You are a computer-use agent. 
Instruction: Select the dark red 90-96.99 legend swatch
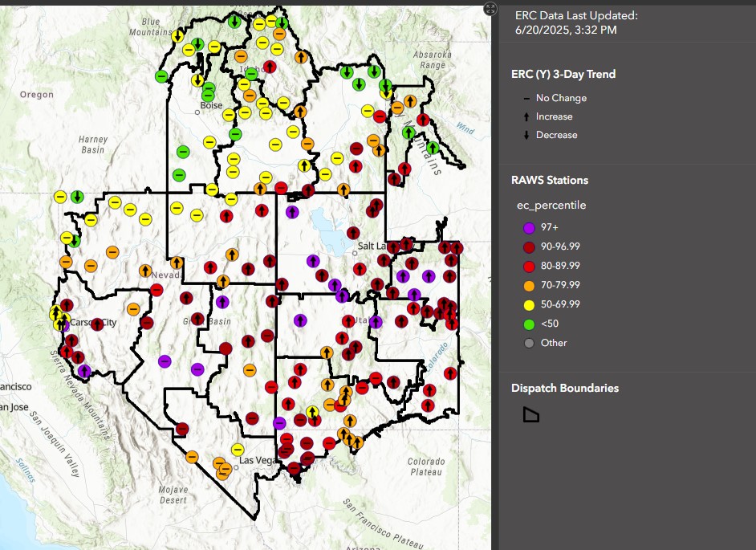click(x=529, y=247)
